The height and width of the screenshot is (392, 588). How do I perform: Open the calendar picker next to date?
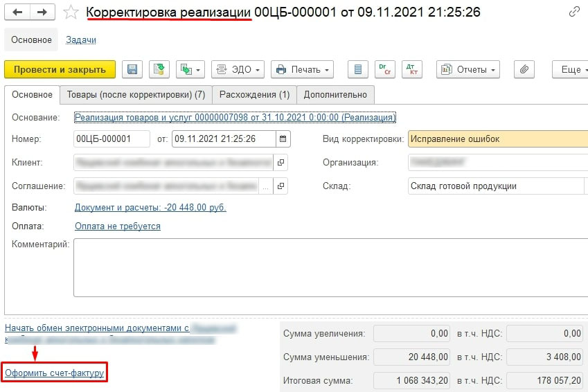[x=283, y=139]
